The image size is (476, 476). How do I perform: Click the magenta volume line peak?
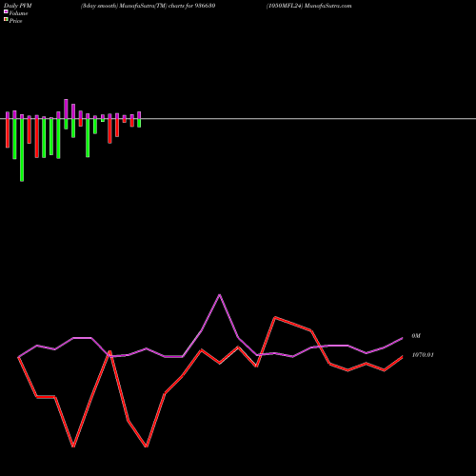tap(220, 295)
